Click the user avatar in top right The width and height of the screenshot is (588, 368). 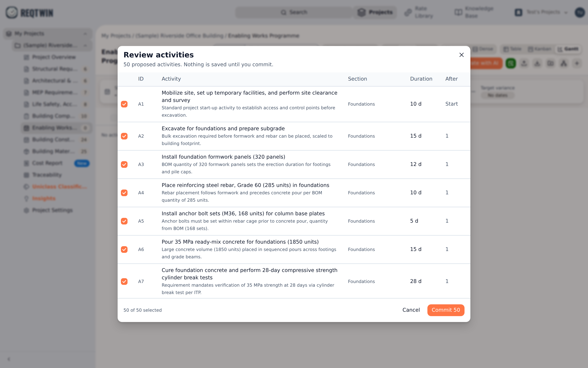(x=580, y=12)
